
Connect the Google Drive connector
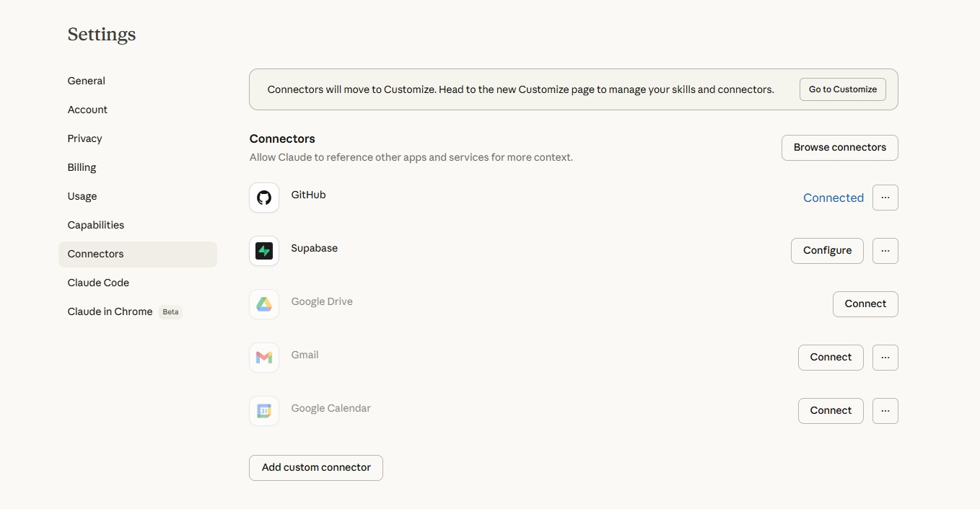[865, 304]
